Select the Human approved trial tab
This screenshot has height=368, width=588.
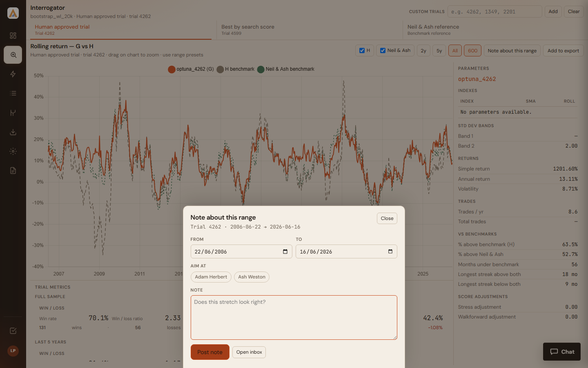121,30
